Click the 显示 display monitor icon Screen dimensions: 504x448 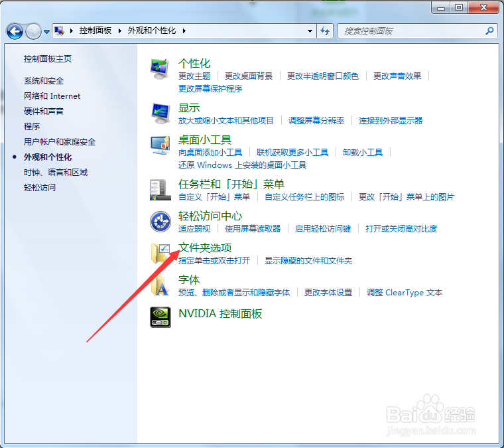click(160, 113)
